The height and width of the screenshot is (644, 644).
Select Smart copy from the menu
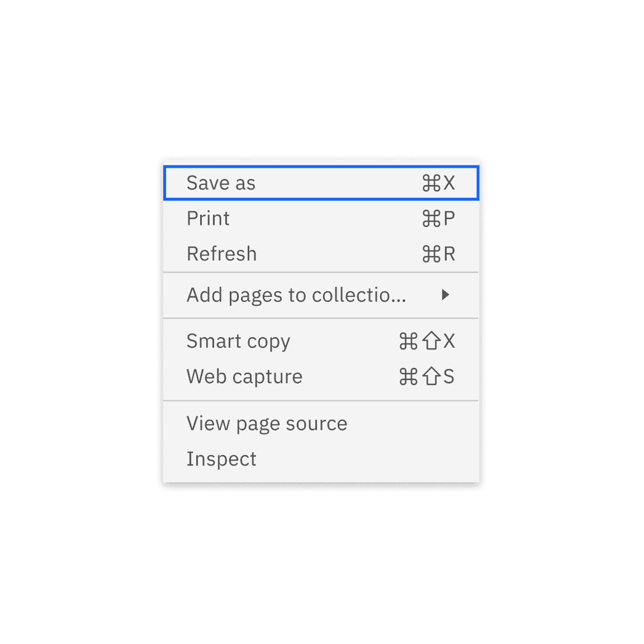tap(238, 342)
